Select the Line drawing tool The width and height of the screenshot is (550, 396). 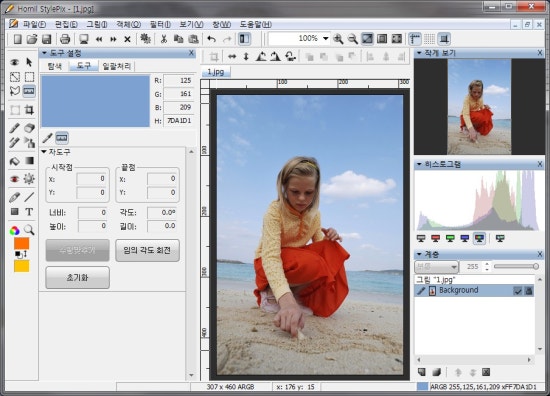click(x=29, y=197)
